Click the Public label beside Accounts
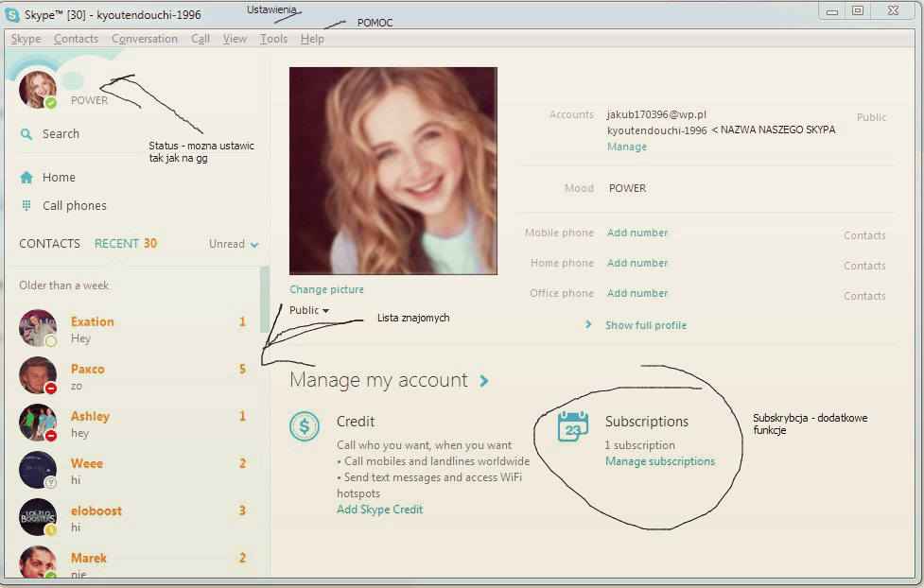This screenshot has height=588, width=924. pyautogui.click(x=872, y=117)
